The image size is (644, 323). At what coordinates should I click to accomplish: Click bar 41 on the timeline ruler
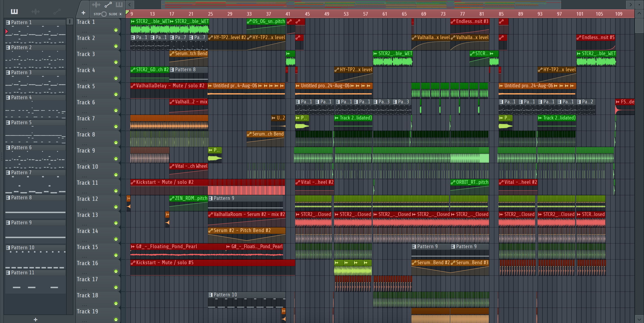[288, 14]
